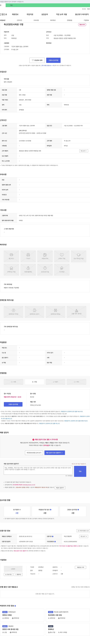Screen dimensions: 90x644
Task: Click info icon beside 구인인증번호
Action: (x=55, y=541)
